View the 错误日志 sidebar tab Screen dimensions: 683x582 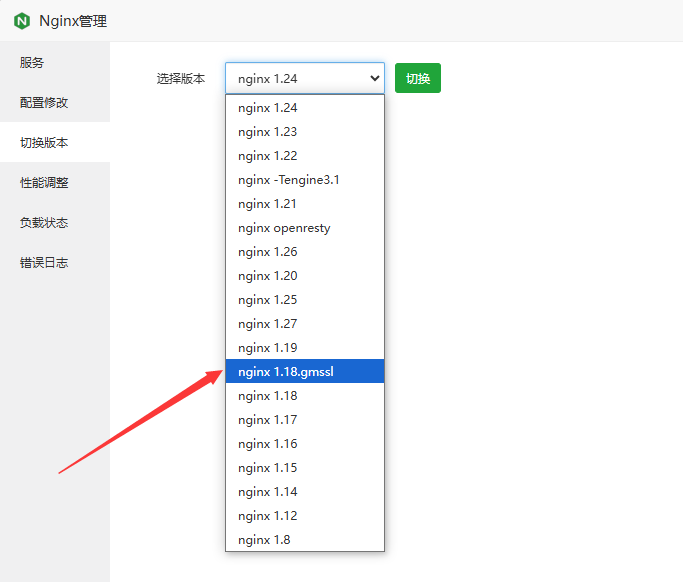click(55, 263)
